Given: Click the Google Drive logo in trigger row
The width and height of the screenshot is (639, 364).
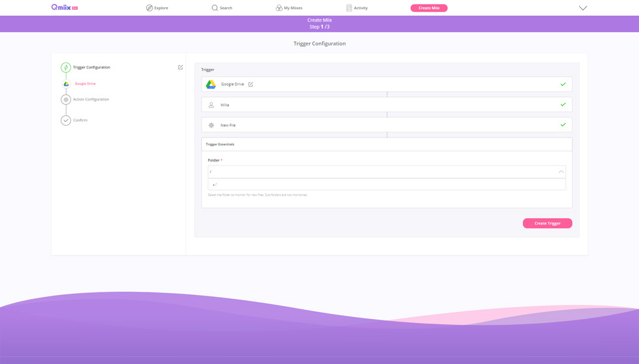Looking at the screenshot, I should click(x=211, y=85).
